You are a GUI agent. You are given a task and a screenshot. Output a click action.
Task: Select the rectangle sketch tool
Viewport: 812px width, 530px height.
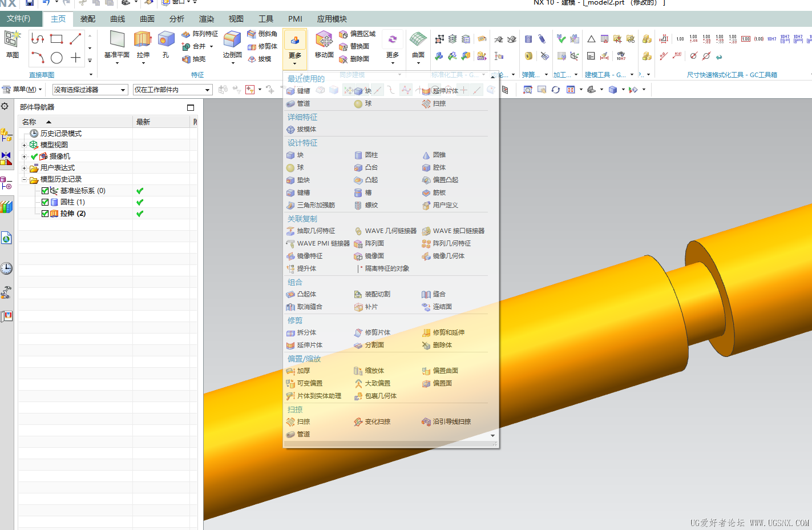point(56,39)
